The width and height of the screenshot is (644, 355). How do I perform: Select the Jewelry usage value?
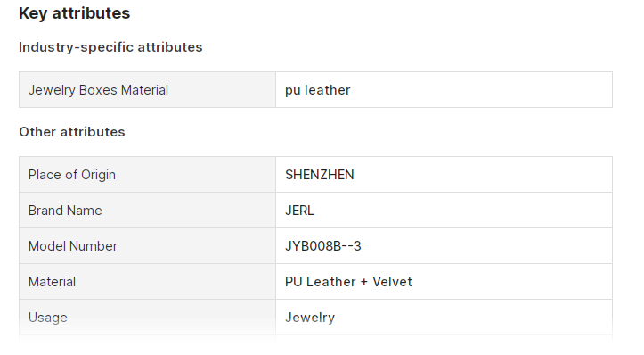tap(310, 318)
